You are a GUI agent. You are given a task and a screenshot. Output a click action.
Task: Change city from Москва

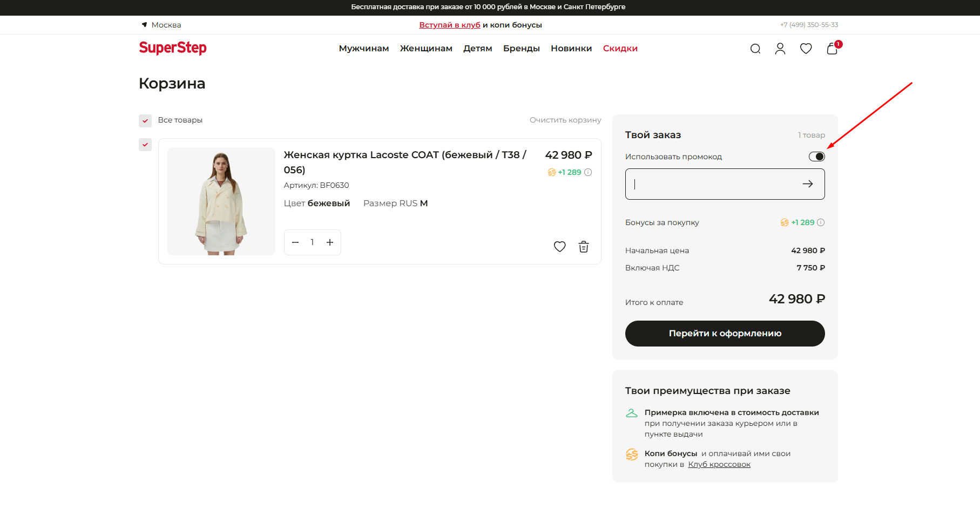[x=161, y=25]
